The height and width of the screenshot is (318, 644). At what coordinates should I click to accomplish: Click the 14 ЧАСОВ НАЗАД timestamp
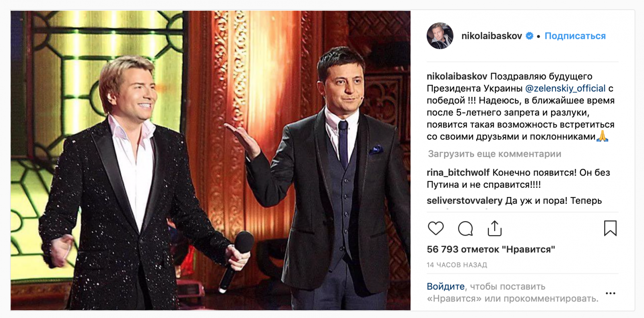click(x=457, y=265)
